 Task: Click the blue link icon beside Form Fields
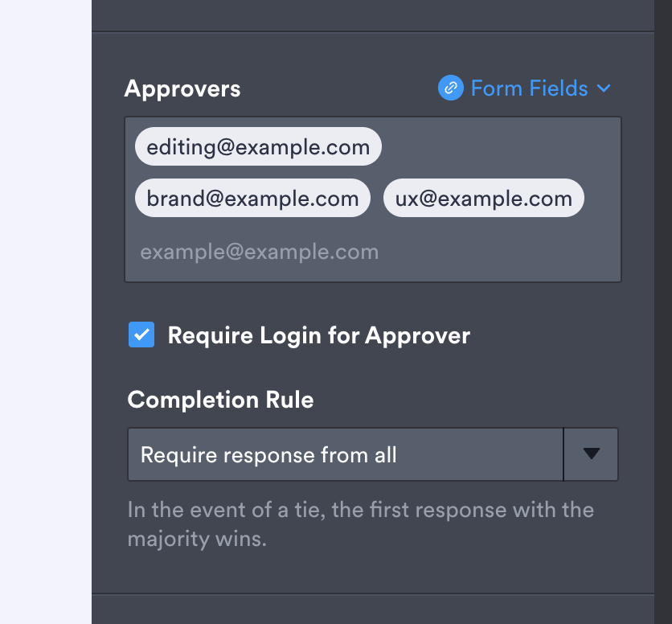click(x=450, y=88)
